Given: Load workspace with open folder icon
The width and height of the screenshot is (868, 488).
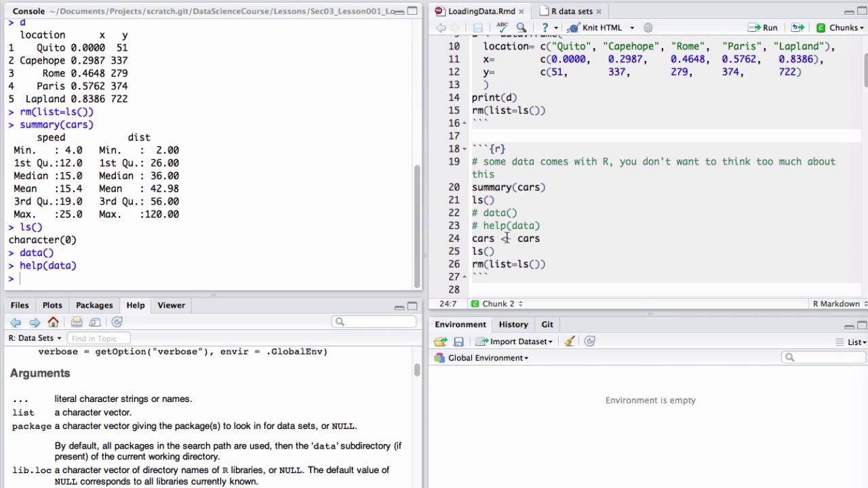Looking at the screenshot, I should tap(441, 342).
